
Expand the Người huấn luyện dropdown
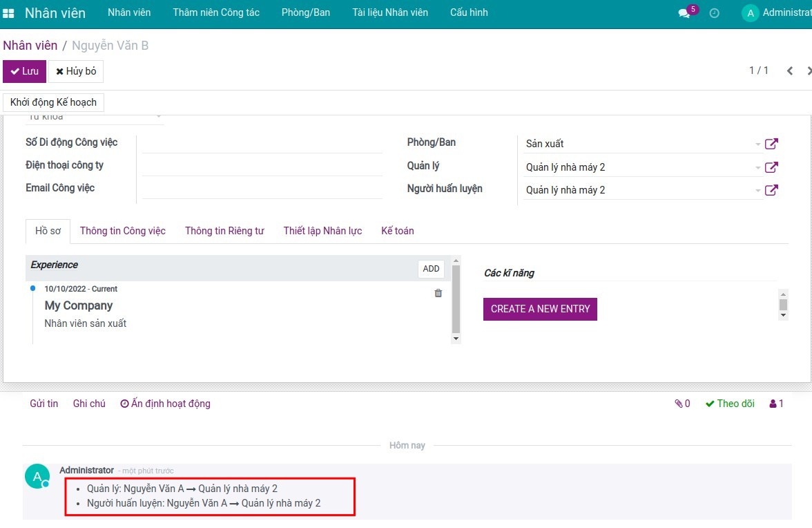click(757, 190)
